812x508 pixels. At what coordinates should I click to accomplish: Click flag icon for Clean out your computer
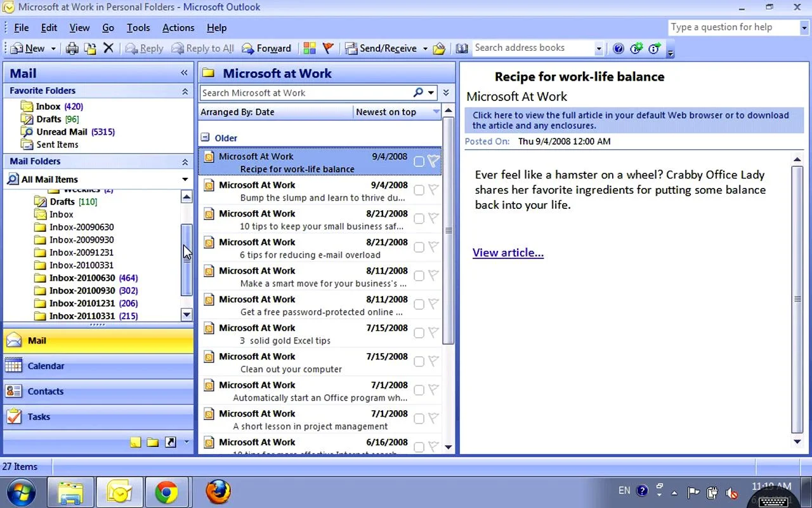click(x=433, y=361)
